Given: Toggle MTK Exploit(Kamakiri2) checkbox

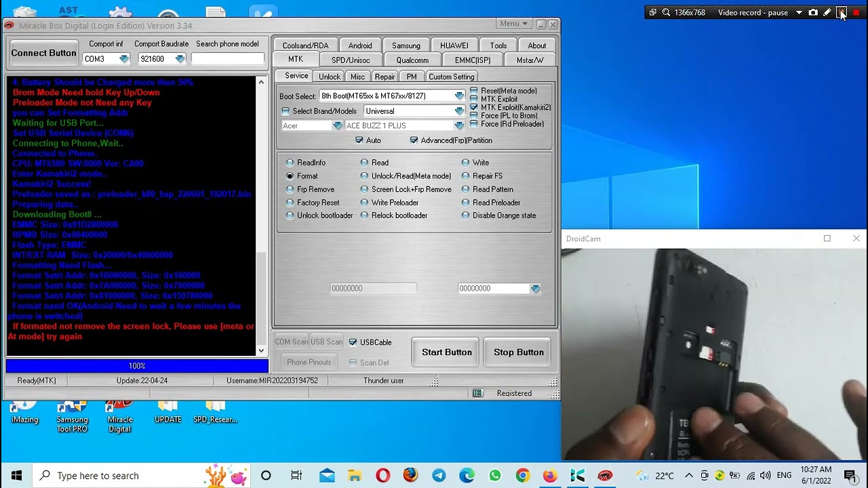Looking at the screenshot, I should [474, 107].
